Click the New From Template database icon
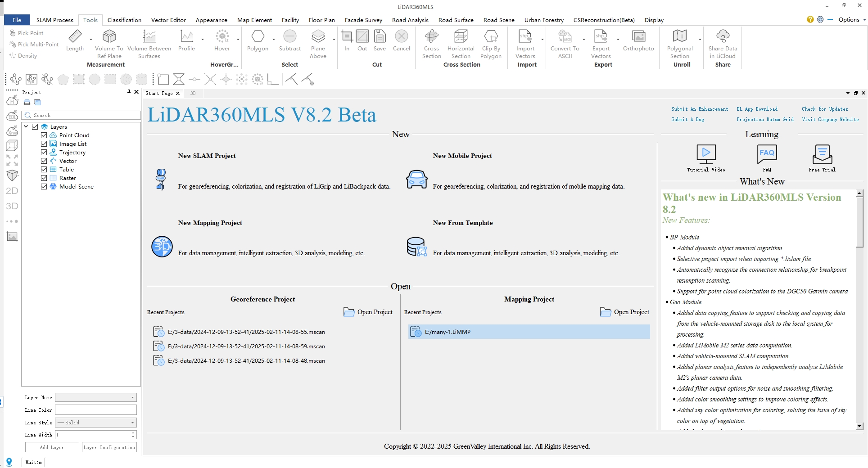 417,247
